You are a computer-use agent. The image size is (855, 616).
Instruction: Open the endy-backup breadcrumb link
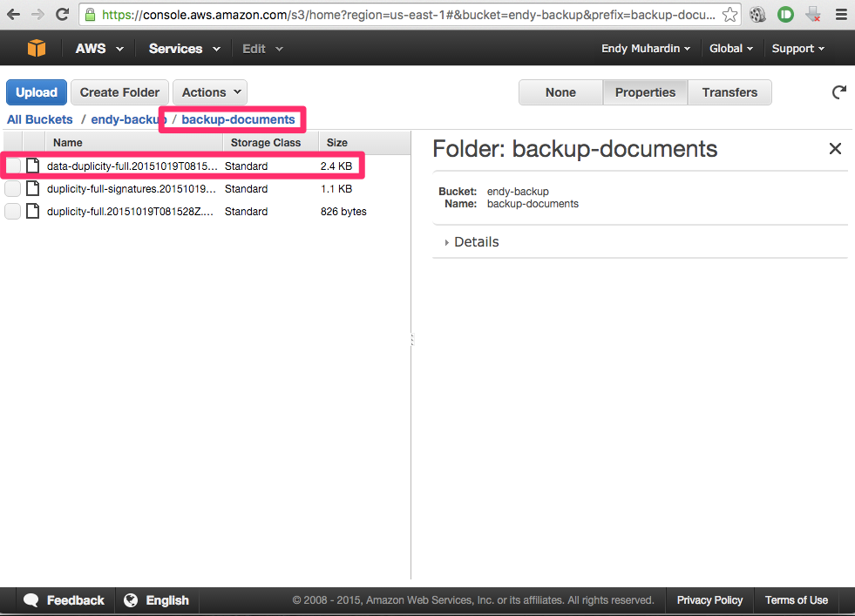coord(129,119)
